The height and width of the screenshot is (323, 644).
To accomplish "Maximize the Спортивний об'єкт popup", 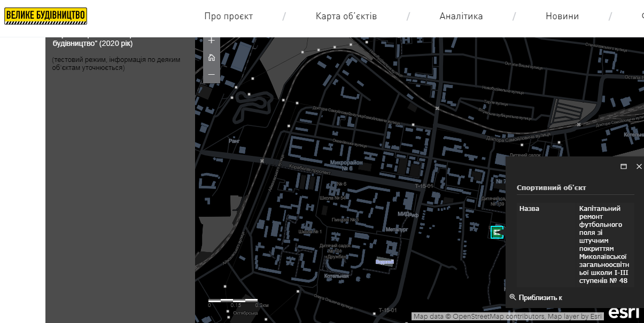I will [x=623, y=167].
